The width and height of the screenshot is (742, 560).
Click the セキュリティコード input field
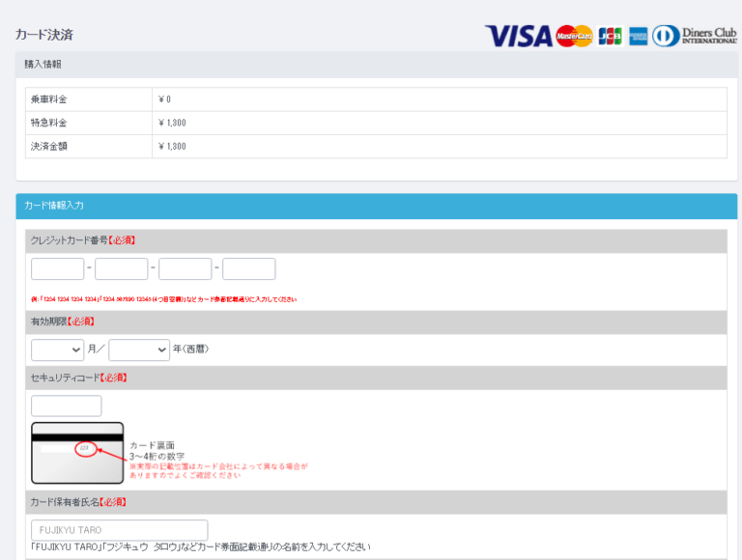tap(66, 406)
